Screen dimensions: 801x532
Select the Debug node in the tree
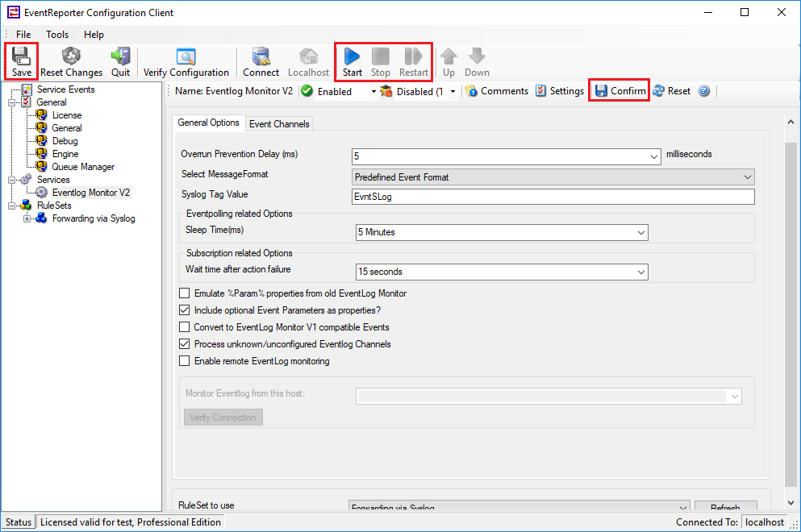pyautogui.click(x=65, y=141)
